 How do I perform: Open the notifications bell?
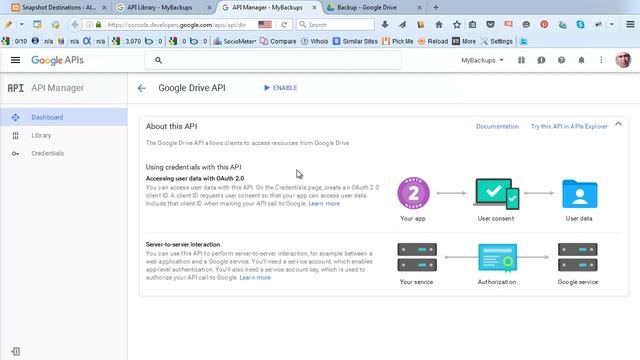point(581,60)
